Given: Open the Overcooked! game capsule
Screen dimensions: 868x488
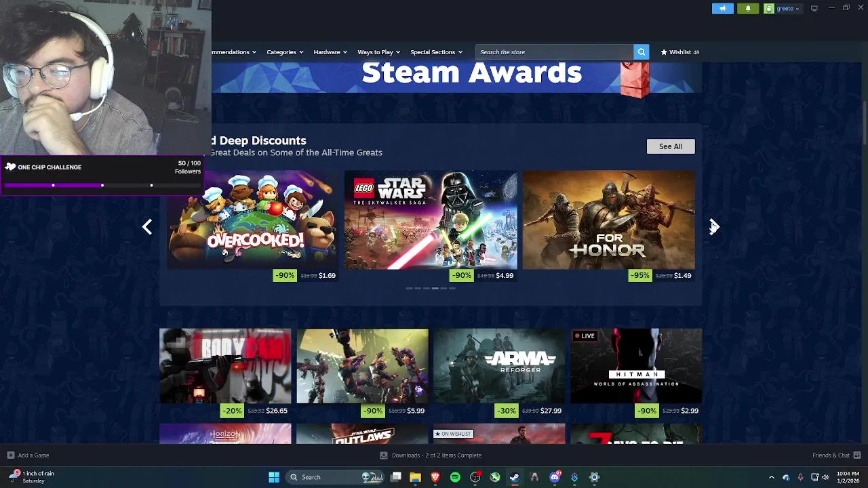Looking at the screenshot, I should [253, 220].
